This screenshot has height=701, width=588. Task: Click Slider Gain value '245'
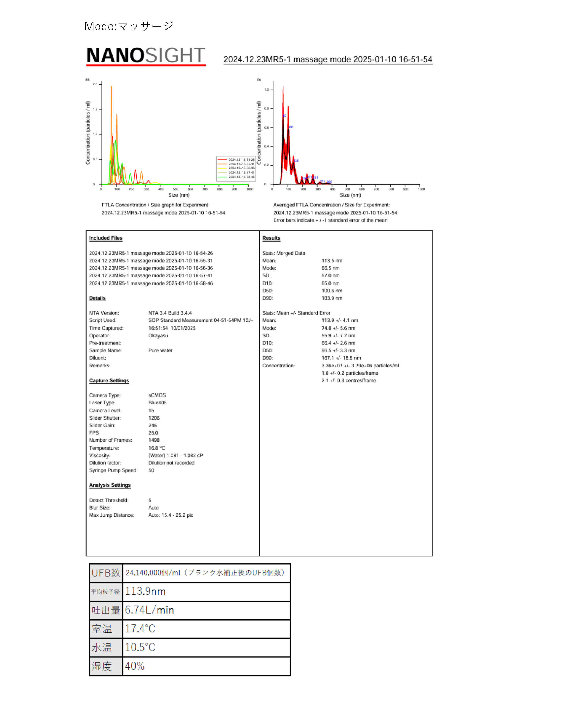152,425
